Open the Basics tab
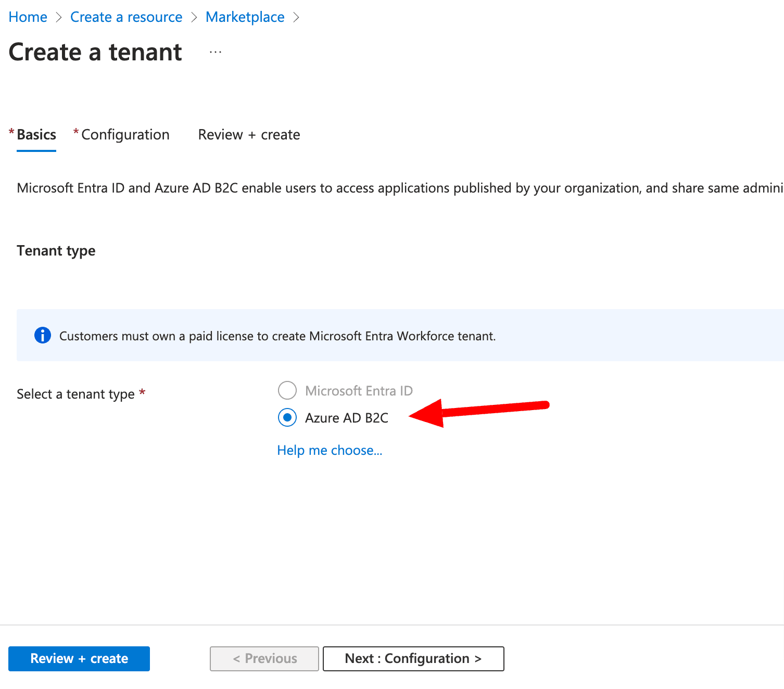 click(36, 134)
